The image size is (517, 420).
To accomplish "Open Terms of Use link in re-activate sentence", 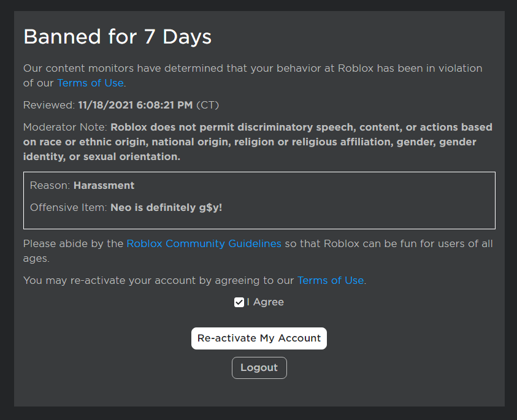I will click(x=331, y=280).
